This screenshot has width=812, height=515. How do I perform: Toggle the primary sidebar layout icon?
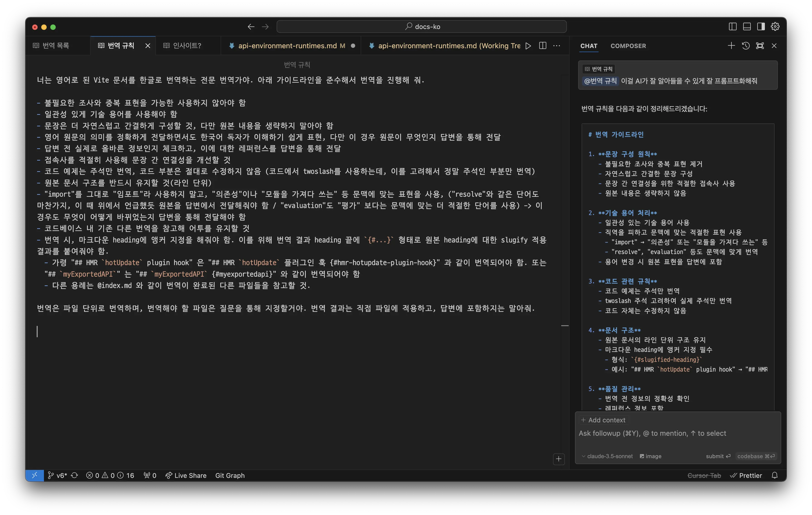point(732,27)
